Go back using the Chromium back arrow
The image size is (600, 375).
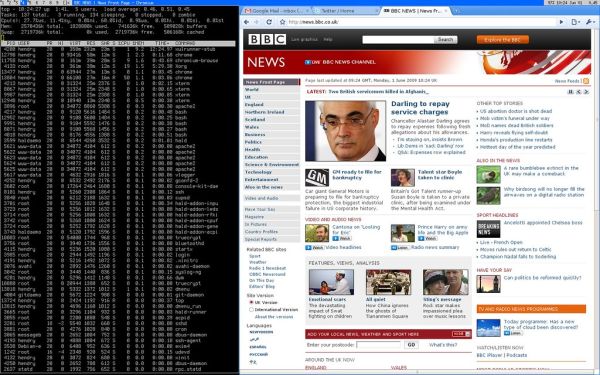coord(246,22)
